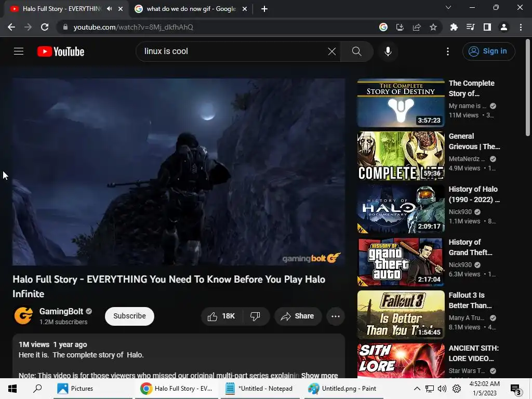Open the GamingBolt channel name link
532x399 pixels.
tap(61, 311)
